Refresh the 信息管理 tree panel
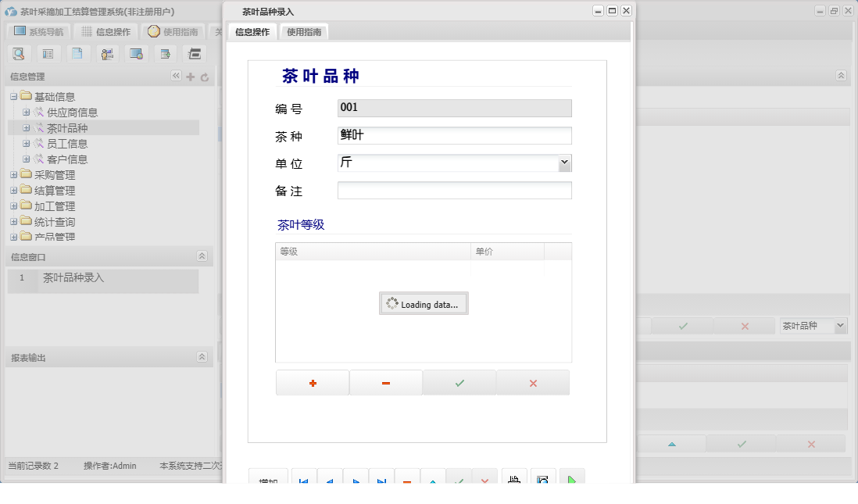This screenshot has height=504, width=858. click(205, 77)
